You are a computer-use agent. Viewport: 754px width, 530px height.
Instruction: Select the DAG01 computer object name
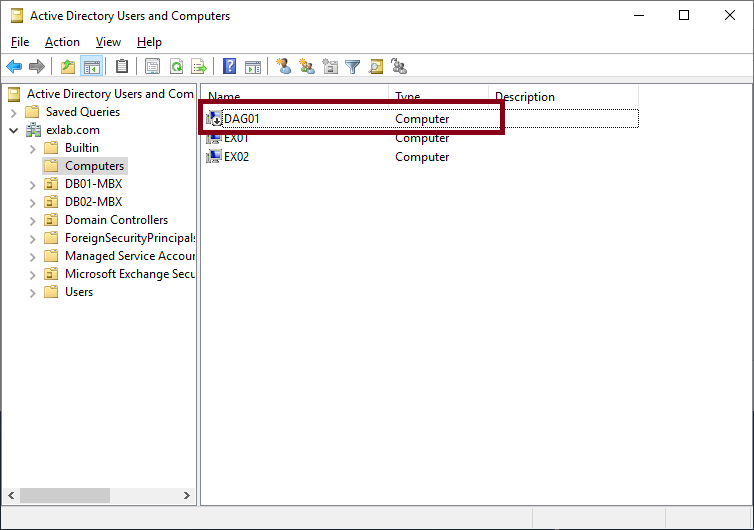tap(241, 119)
